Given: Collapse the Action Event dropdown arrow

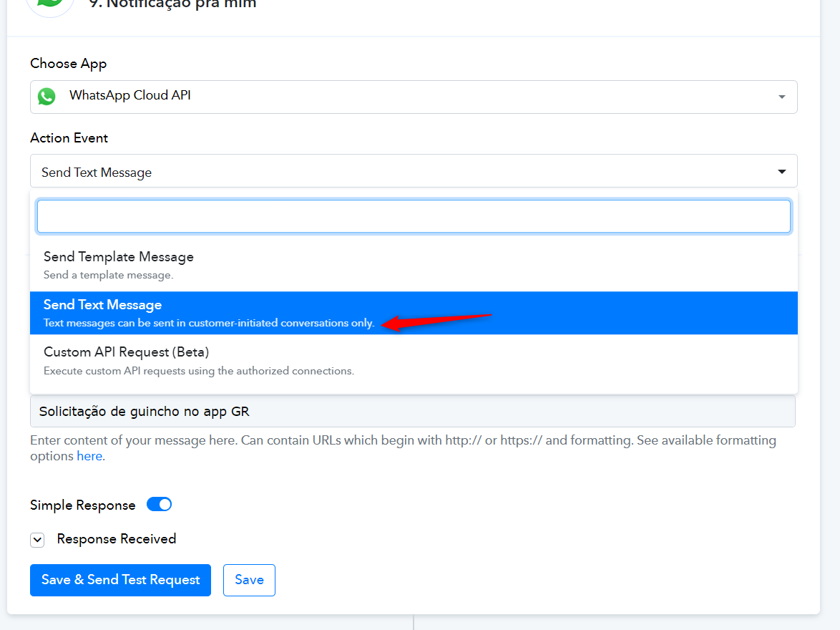Looking at the screenshot, I should 781,172.
